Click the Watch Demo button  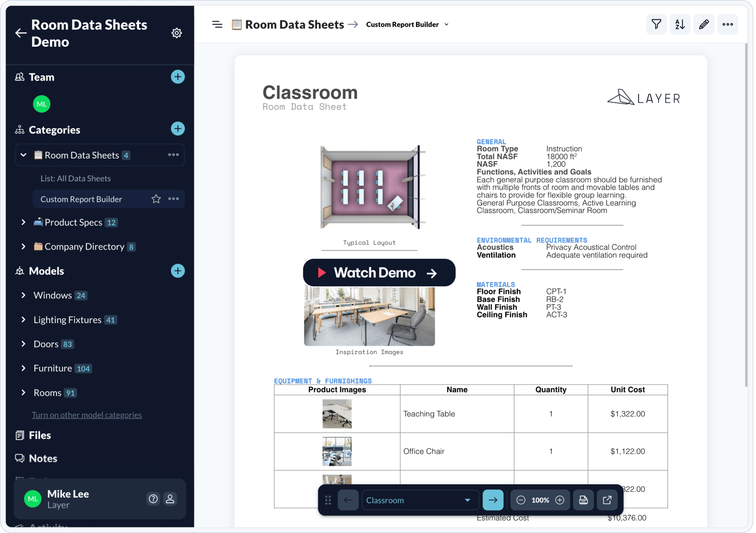coord(379,273)
